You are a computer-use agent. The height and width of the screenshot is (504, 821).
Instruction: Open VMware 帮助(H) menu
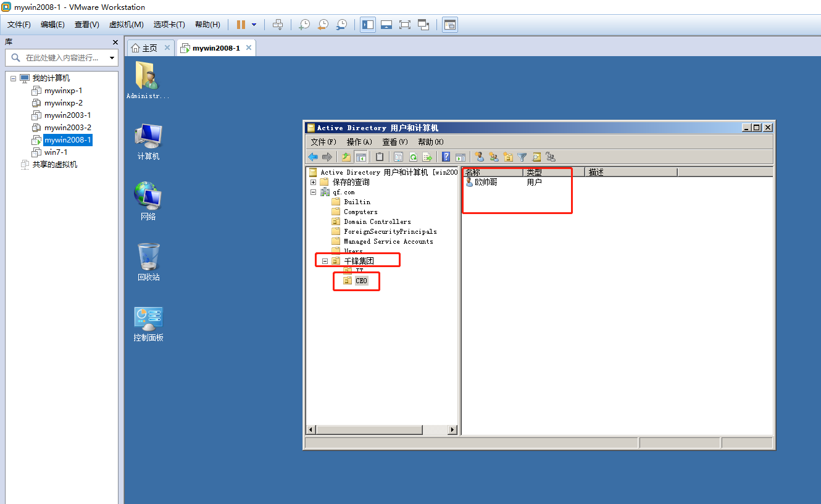pyautogui.click(x=207, y=25)
